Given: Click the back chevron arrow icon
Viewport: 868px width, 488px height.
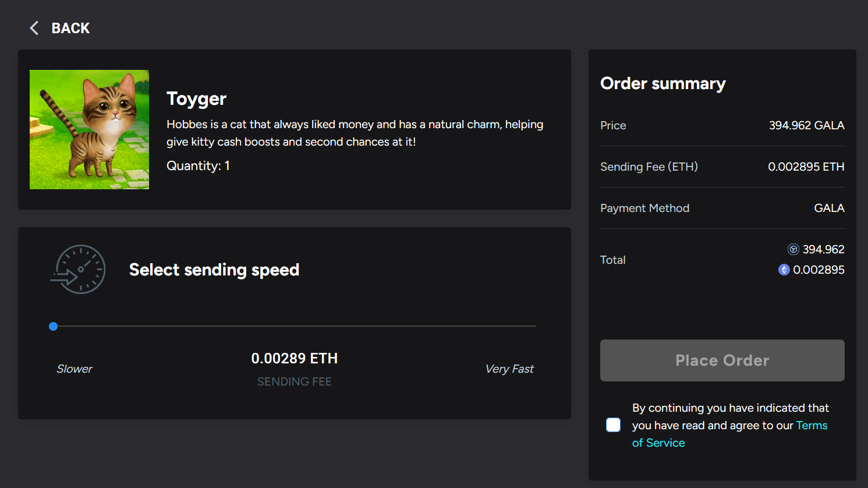Looking at the screenshot, I should pyautogui.click(x=34, y=28).
